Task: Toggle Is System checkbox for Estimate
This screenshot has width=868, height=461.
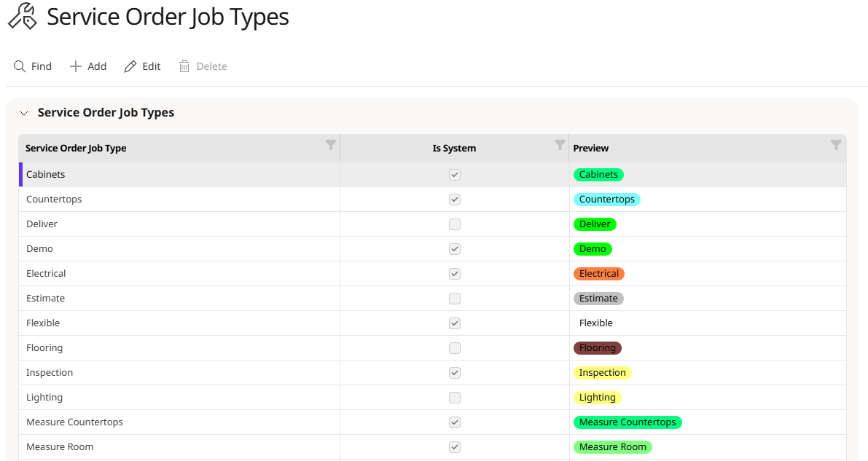Action: coord(455,299)
